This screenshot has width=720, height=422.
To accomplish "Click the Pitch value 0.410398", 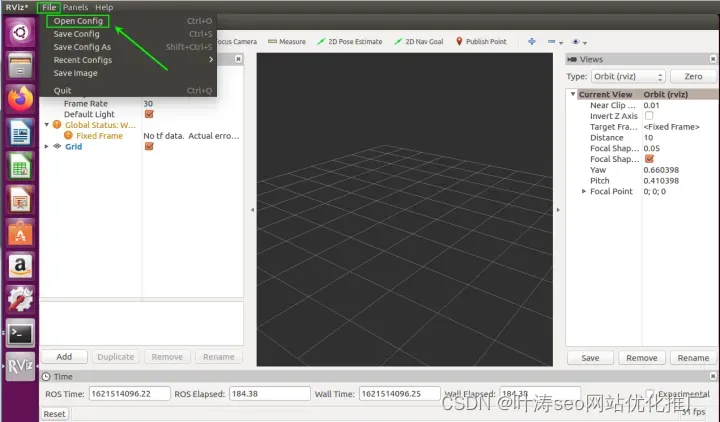I will point(661,180).
